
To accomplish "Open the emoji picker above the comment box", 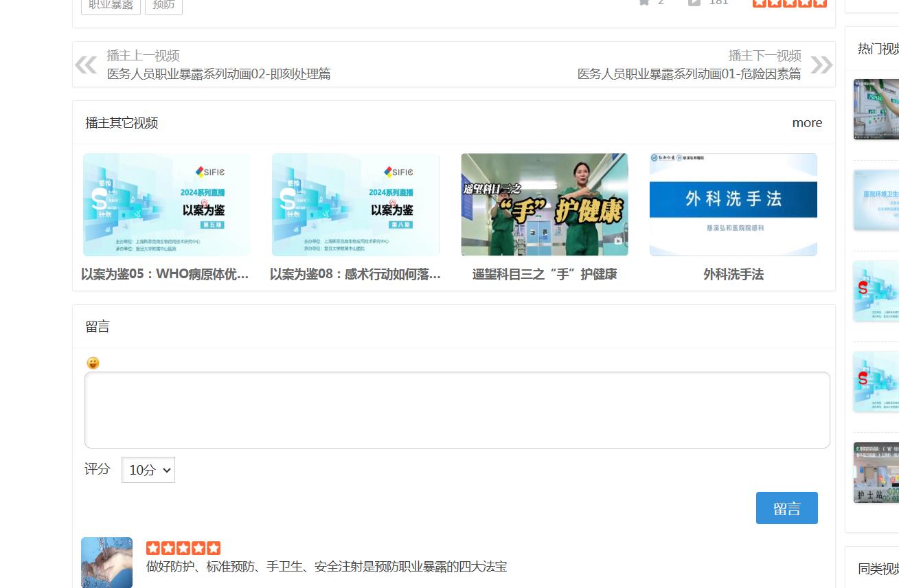I will point(93,363).
